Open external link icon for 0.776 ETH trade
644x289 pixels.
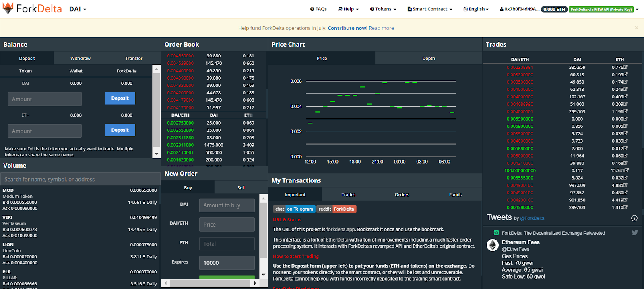625,67
